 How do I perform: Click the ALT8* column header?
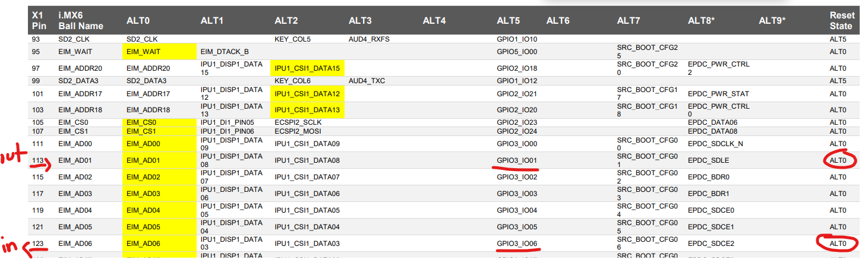click(701, 21)
